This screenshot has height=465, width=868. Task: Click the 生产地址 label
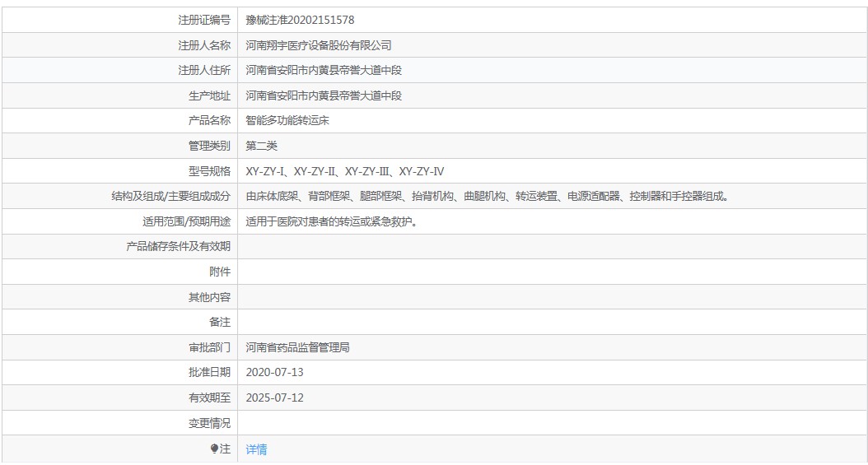point(209,95)
